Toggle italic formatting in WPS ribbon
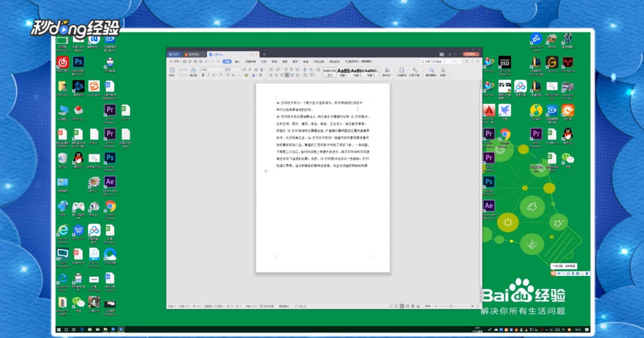The height and width of the screenshot is (338, 644). pyautogui.click(x=208, y=75)
